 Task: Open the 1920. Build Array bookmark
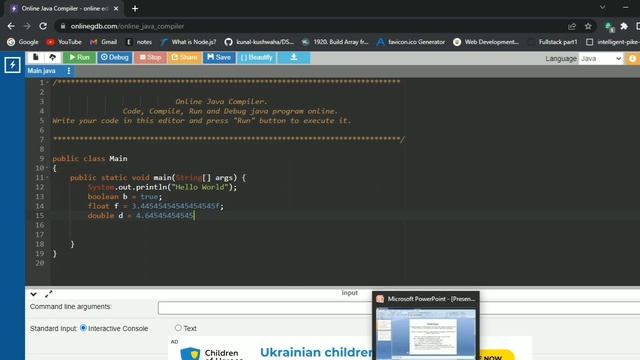335,42
